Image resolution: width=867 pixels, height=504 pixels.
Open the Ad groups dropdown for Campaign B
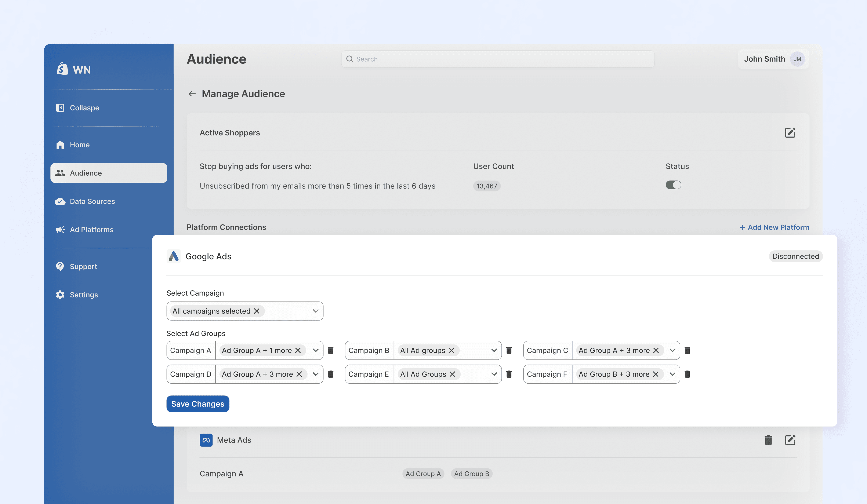494,350
